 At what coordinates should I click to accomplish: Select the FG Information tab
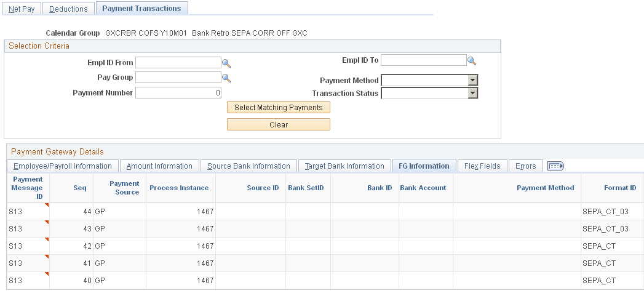point(424,166)
